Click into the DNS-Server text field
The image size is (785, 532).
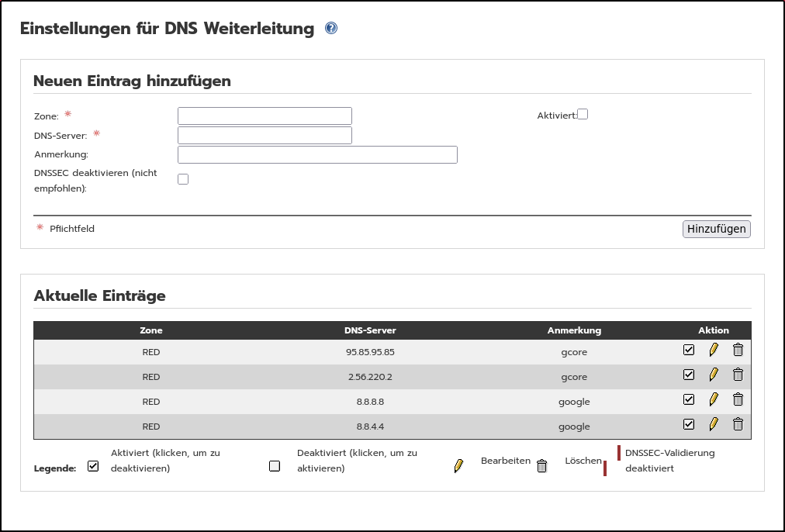tap(265, 136)
